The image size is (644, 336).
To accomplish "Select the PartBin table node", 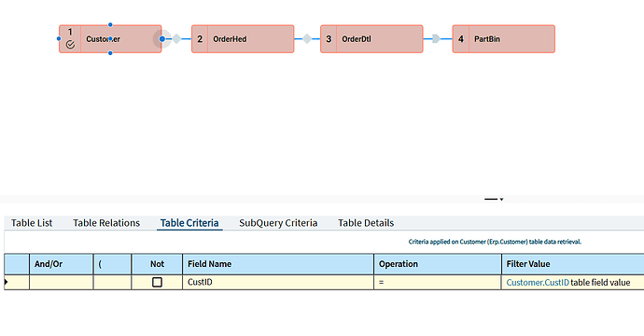I will pyautogui.click(x=504, y=39).
